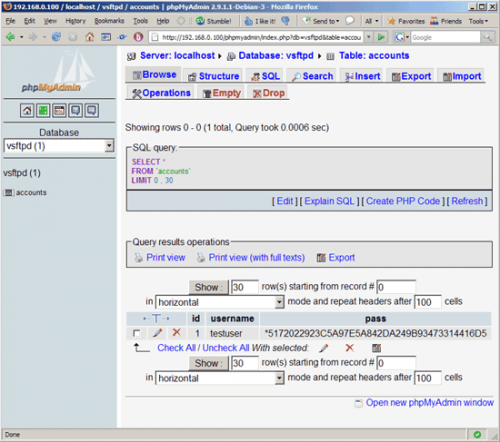Open the Import tab

462,76
